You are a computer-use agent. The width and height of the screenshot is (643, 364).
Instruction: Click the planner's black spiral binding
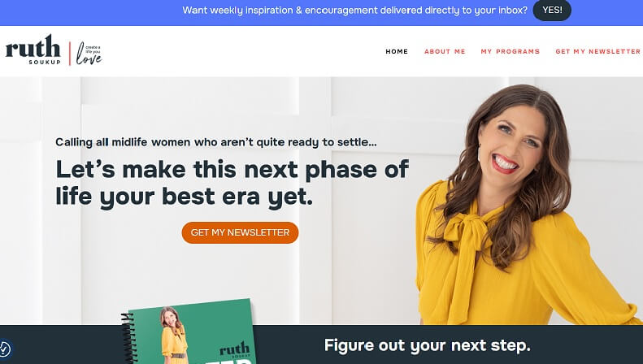click(128, 339)
